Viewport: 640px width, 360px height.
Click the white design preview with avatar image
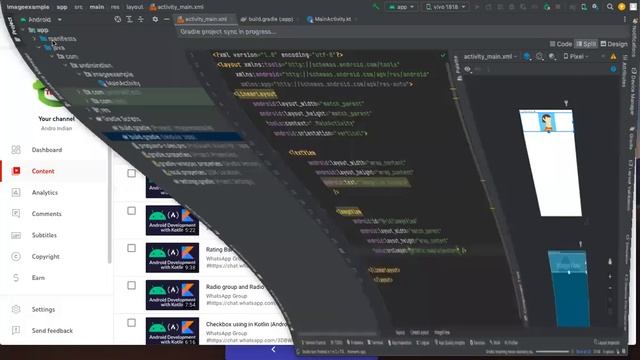[551, 162]
